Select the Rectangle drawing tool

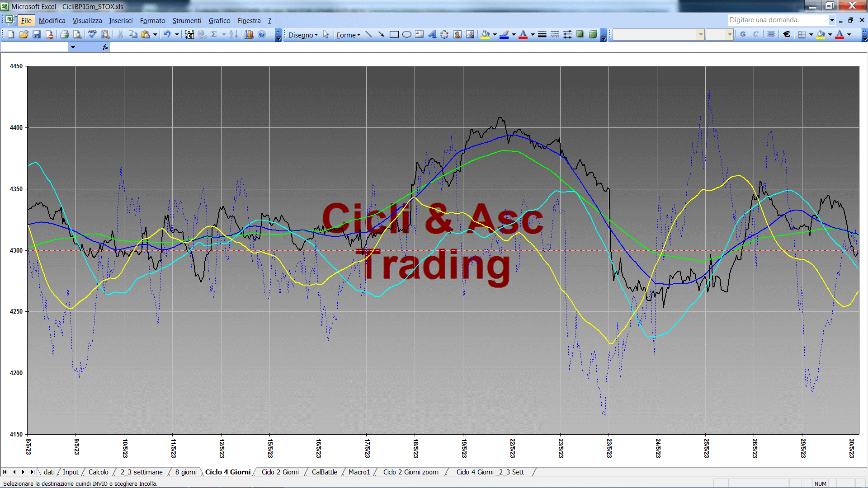pos(394,34)
